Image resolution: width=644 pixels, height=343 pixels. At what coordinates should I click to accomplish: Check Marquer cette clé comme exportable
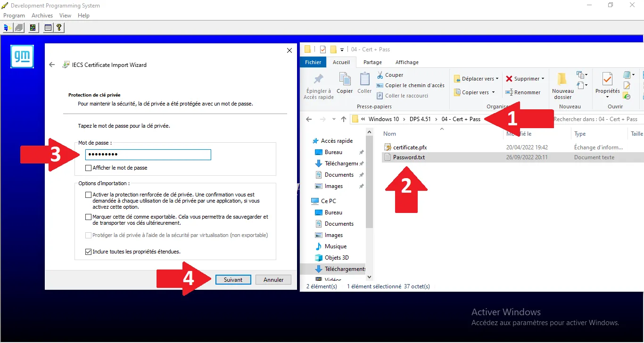click(x=88, y=217)
